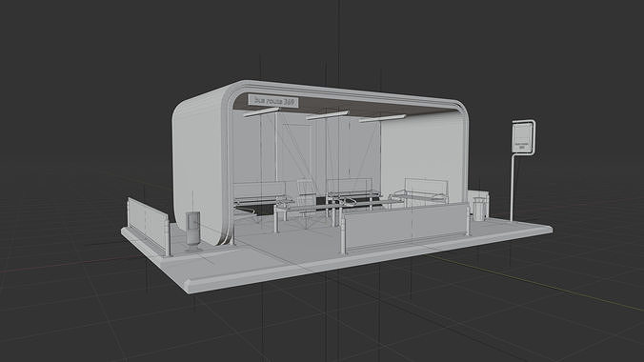
Task: Select the "bus route 369" sign text
Action: pyautogui.click(x=273, y=101)
